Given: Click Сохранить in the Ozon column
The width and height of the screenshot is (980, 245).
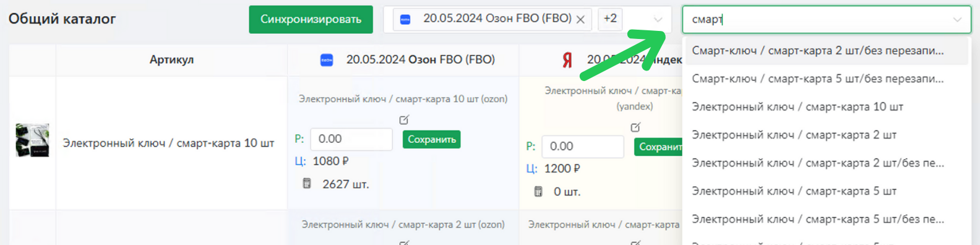Looking at the screenshot, I should pyautogui.click(x=432, y=139).
